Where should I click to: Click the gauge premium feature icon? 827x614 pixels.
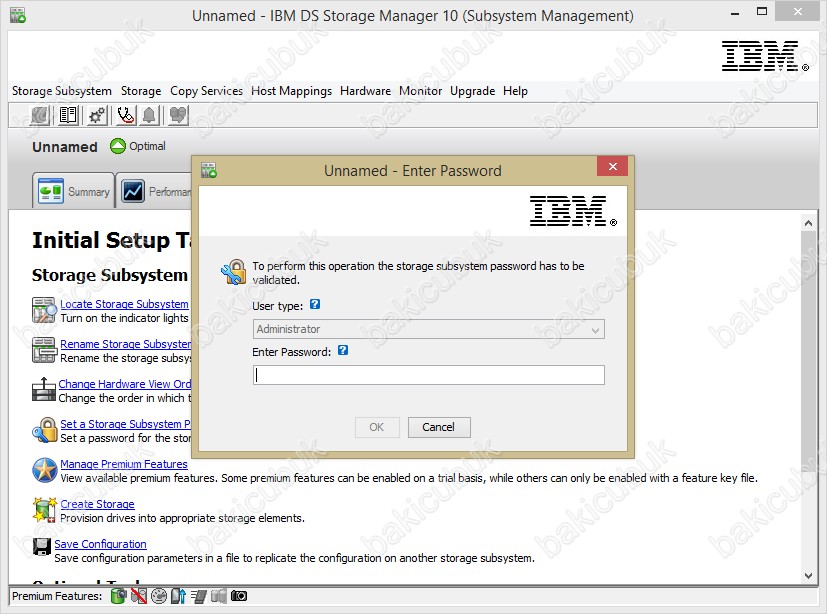pos(159,596)
